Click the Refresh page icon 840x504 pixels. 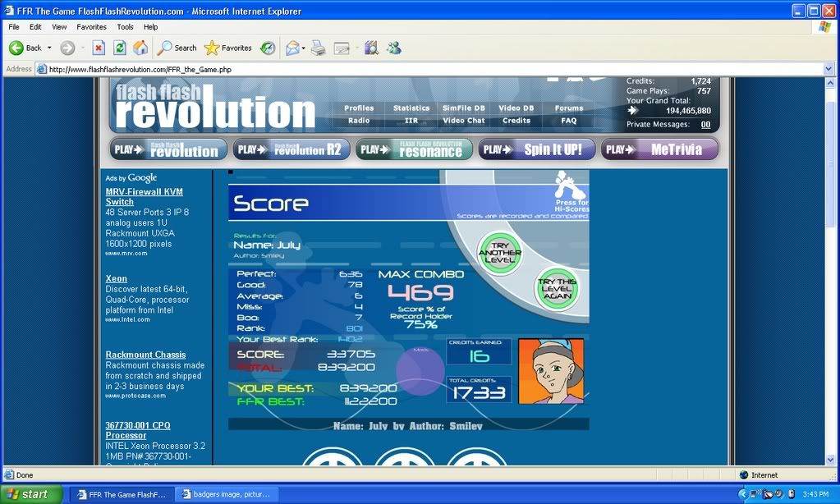120,48
